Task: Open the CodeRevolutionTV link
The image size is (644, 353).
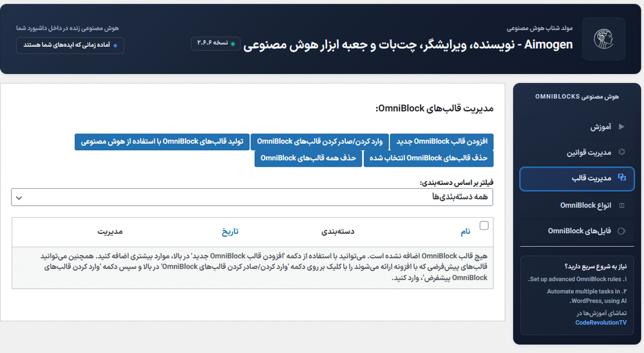Action: click(x=601, y=323)
